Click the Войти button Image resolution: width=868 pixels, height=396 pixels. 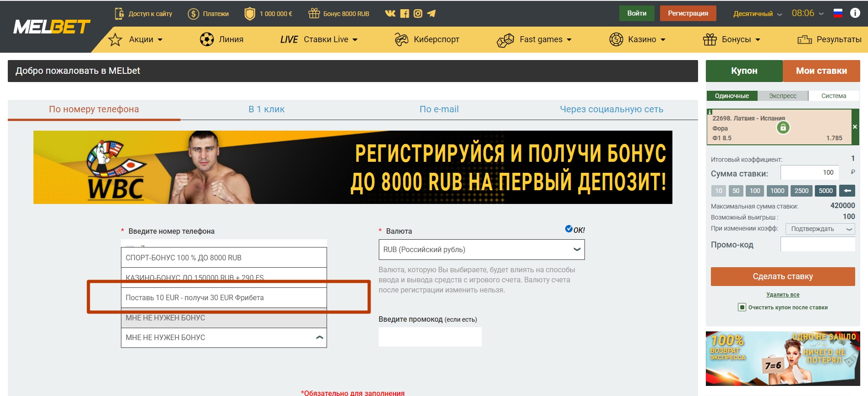coord(637,13)
